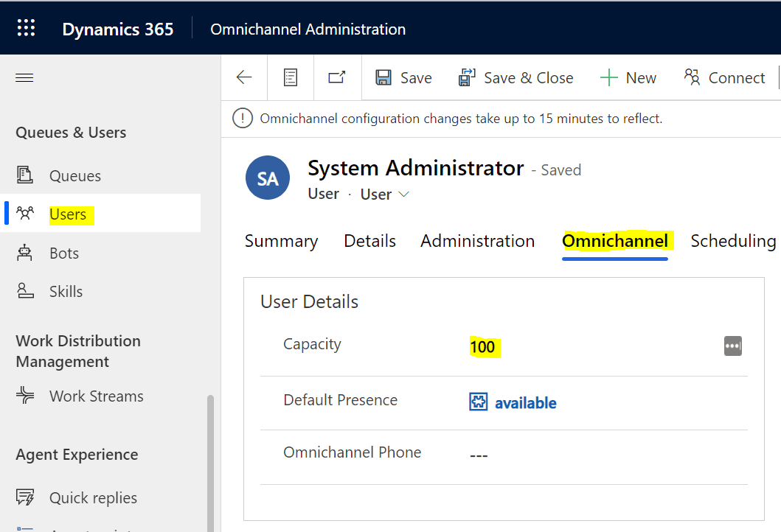Open Work Streams in sidebar
The width and height of the screenshot is (781, 532).
coord(96,396)
